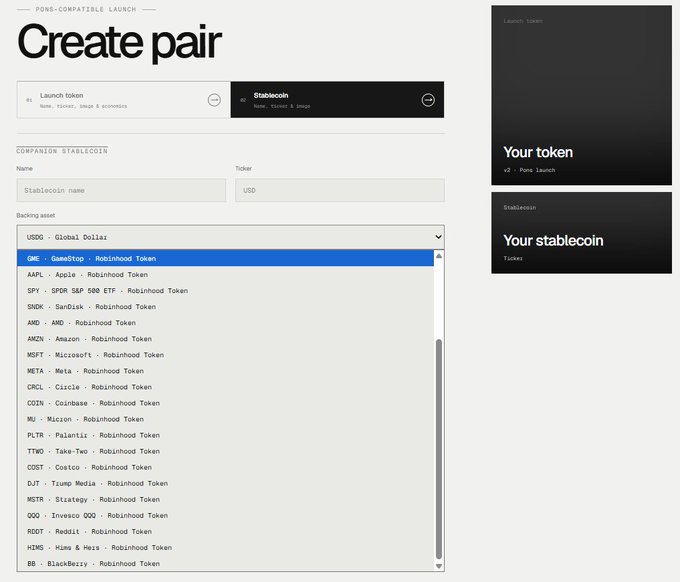Image resolution: width=680 pixels, height=582 pixels.
Task: Select CRCL · Circle option
Action: (x=226, y=387)
